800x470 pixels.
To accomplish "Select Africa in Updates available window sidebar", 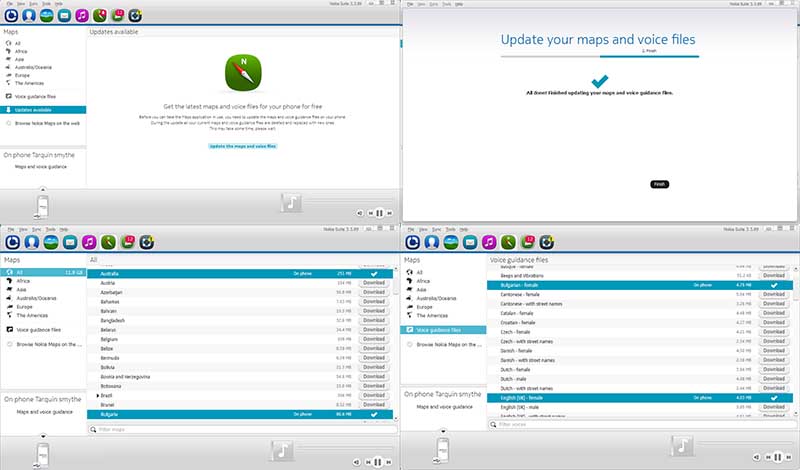I will point(21,52).
